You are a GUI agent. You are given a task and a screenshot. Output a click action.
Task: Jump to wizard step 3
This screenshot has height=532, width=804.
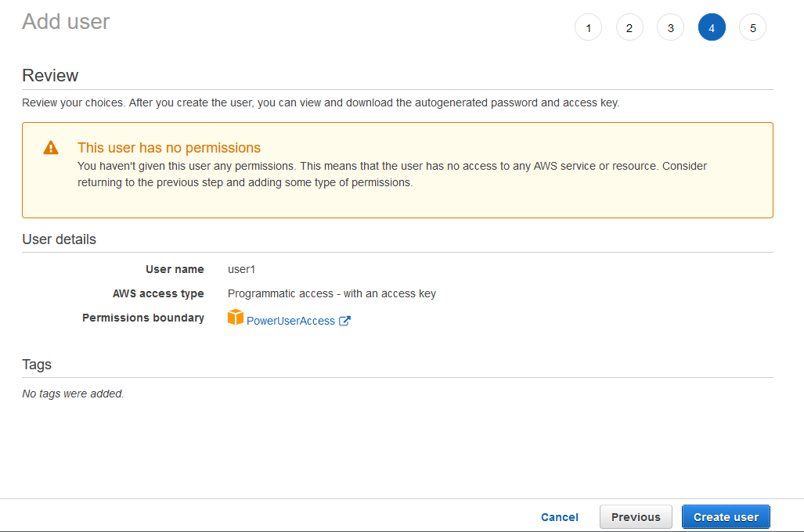[670, 28]
